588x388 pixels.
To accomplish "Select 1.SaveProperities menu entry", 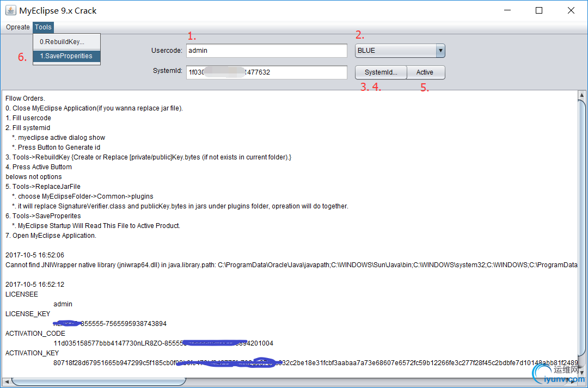I will pyautogui.click(x=67, y=56).
